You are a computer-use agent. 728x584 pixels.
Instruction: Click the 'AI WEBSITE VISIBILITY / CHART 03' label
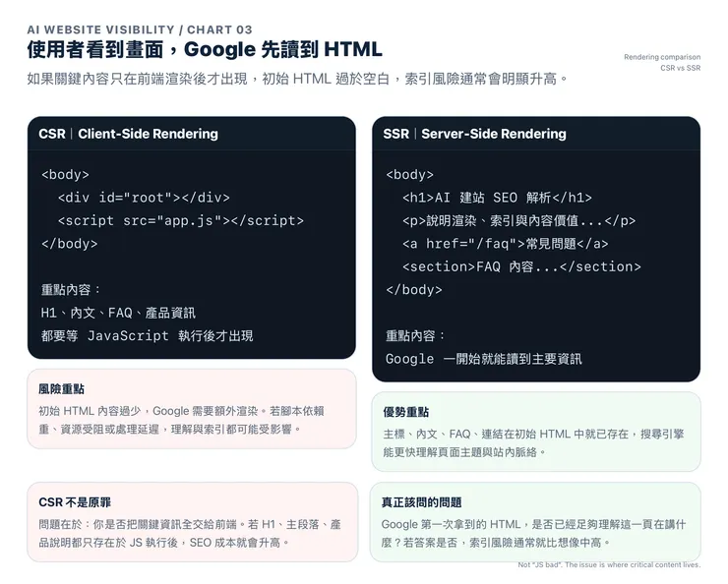pyautogui.click(x=140, y=29)
